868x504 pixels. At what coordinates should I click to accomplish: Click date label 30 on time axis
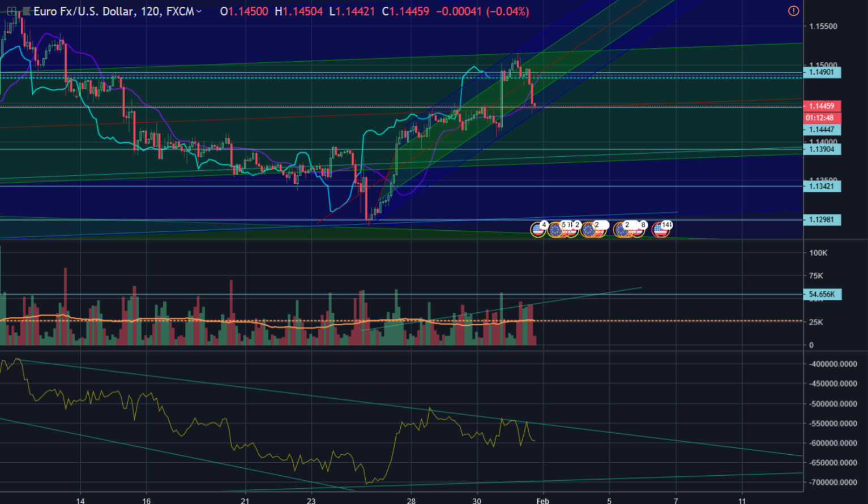coord(477,500)
